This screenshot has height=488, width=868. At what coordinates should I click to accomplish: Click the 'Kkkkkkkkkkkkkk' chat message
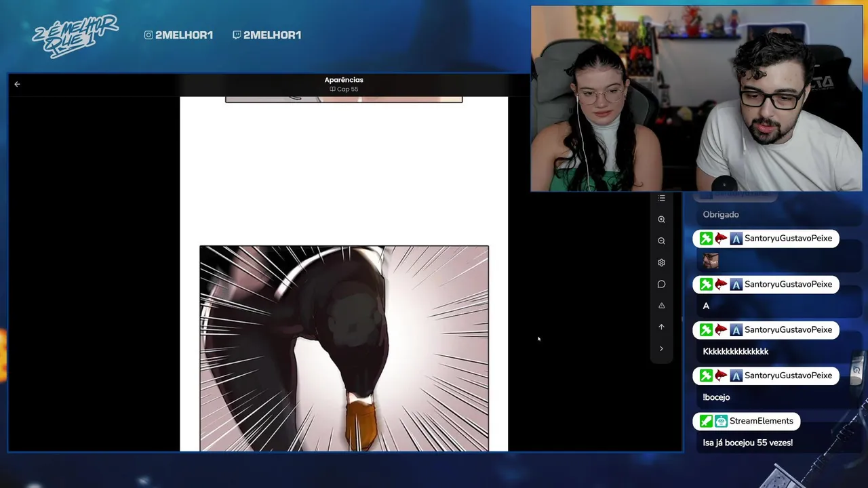click(736, 351)
